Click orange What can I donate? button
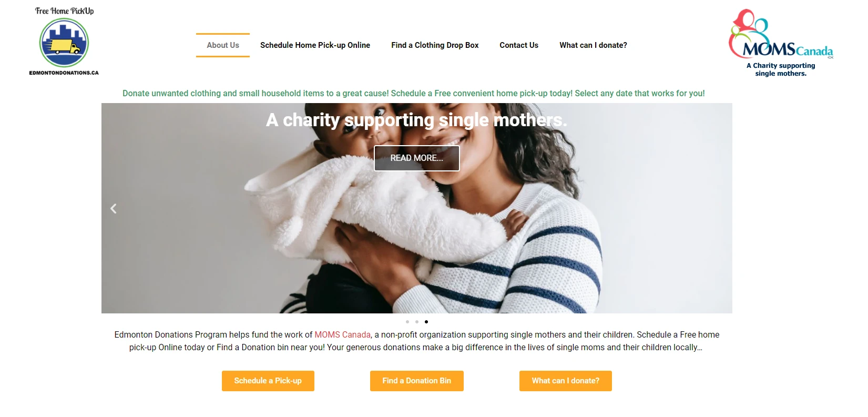This screenshot has height=417, width=868. click(566, 381)
